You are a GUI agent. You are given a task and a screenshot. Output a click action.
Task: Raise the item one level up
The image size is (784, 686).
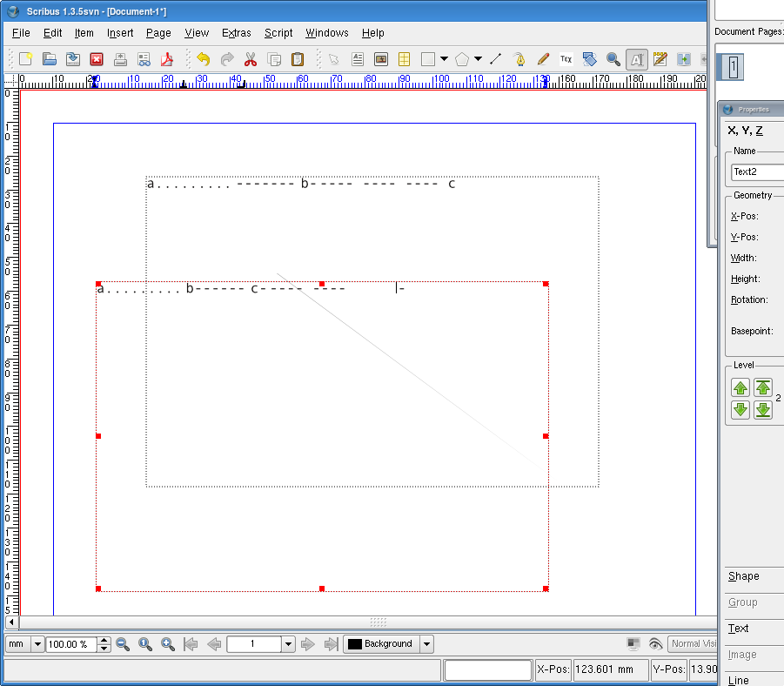click(740, 388)
